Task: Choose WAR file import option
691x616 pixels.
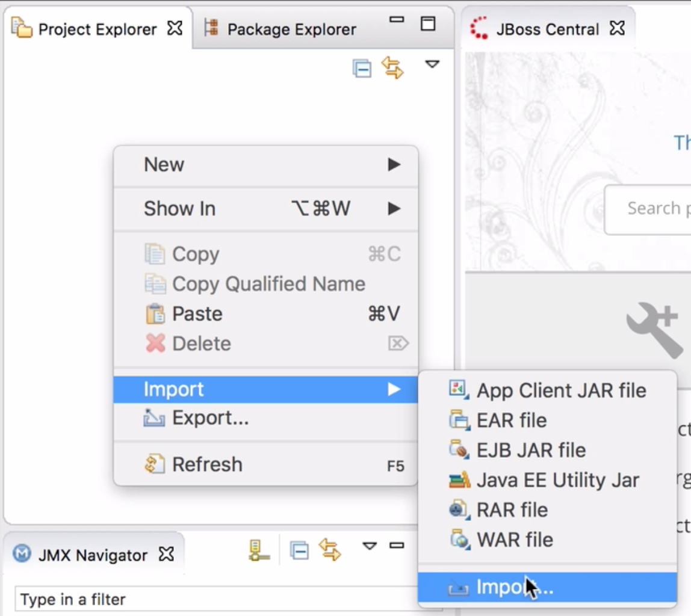Action: 514,540
